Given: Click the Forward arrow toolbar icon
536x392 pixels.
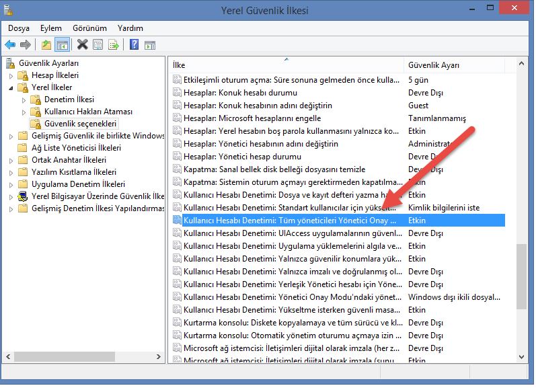Looking at the screenshot, I should pyautogui.click(x=26, y=45).
